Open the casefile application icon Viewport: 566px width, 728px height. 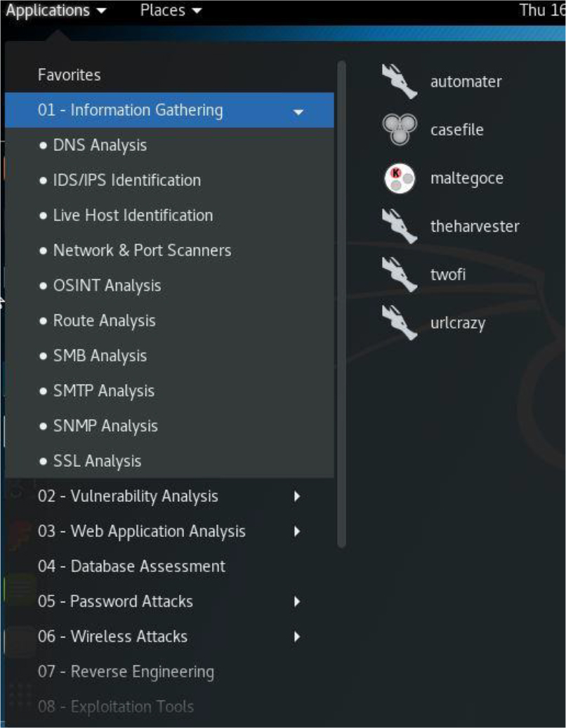[x=400, y=130]
